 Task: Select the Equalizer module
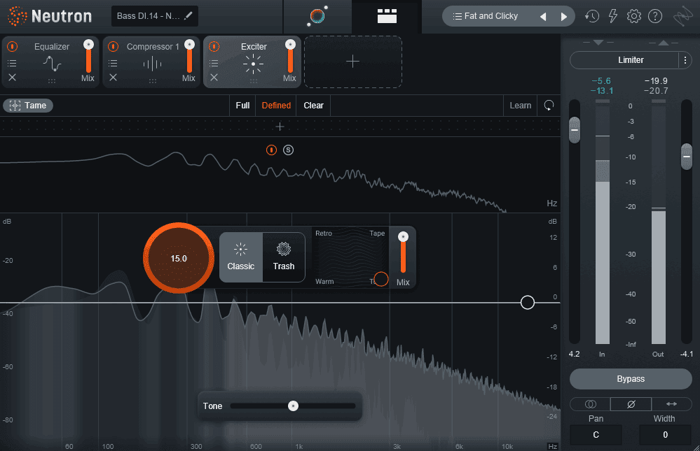coord(52,62)
